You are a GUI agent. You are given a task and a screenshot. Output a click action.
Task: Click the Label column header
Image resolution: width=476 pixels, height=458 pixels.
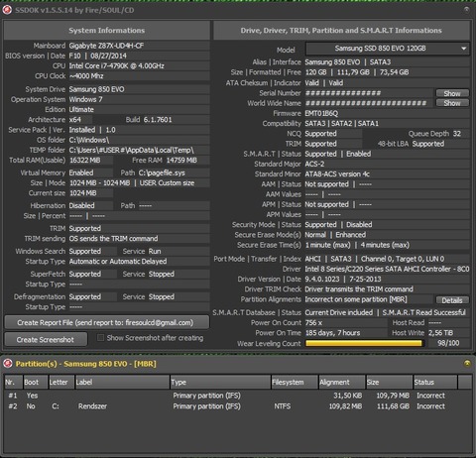122,383
